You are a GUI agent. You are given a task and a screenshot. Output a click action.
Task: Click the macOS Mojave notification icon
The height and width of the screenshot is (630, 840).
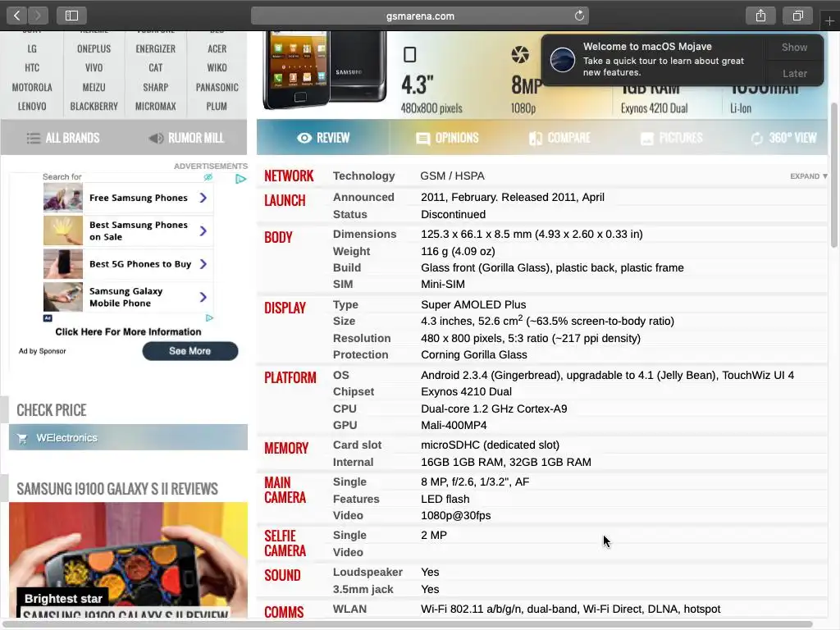coord(563,59)
